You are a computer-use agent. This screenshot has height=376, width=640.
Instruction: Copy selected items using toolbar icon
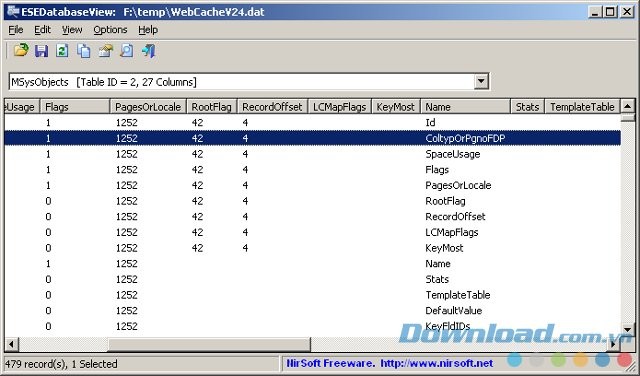[x=84, y=51]
